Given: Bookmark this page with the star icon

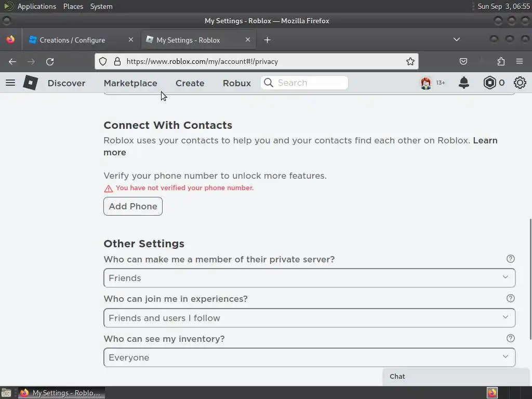Looking at the screenshot, I should (410, 61).
